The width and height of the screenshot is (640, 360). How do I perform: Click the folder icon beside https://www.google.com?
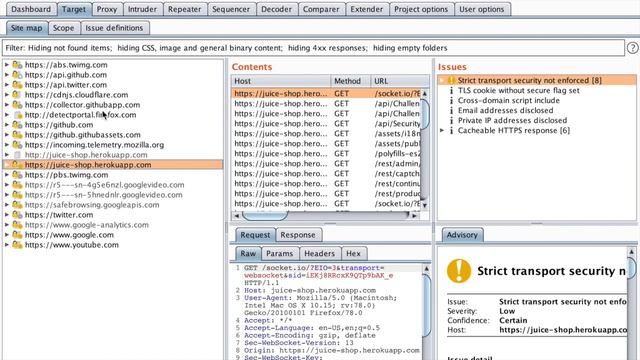[17, 235]
